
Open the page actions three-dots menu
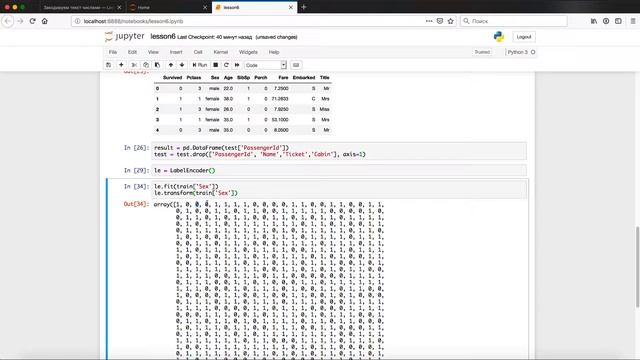(429, 21)
